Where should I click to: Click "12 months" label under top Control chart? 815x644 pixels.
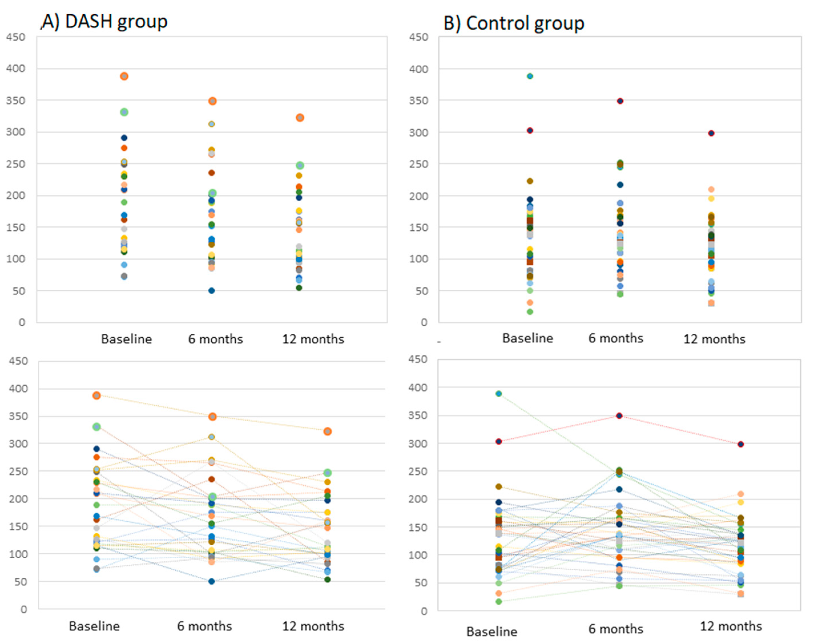click(714, 339)
